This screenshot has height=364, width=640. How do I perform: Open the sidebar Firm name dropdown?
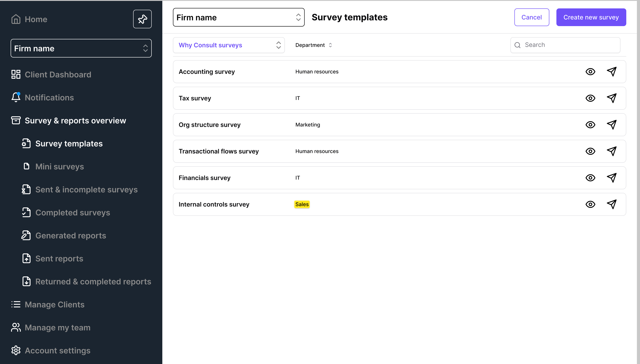[x=81, y=48]
